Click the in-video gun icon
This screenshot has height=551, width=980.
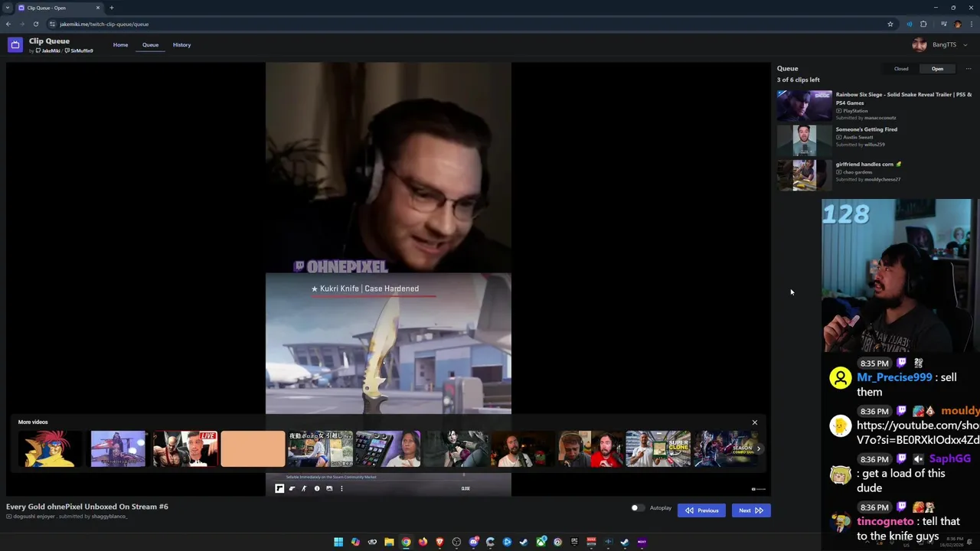click(292, 488)
